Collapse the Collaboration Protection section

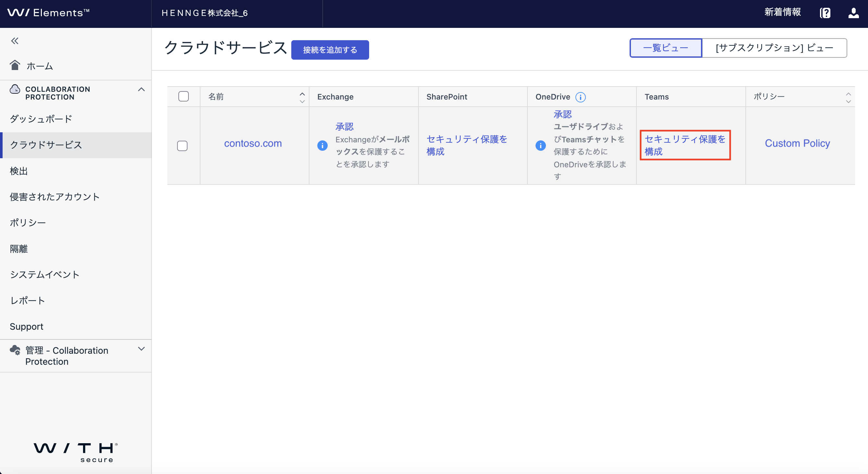[141, 89]
